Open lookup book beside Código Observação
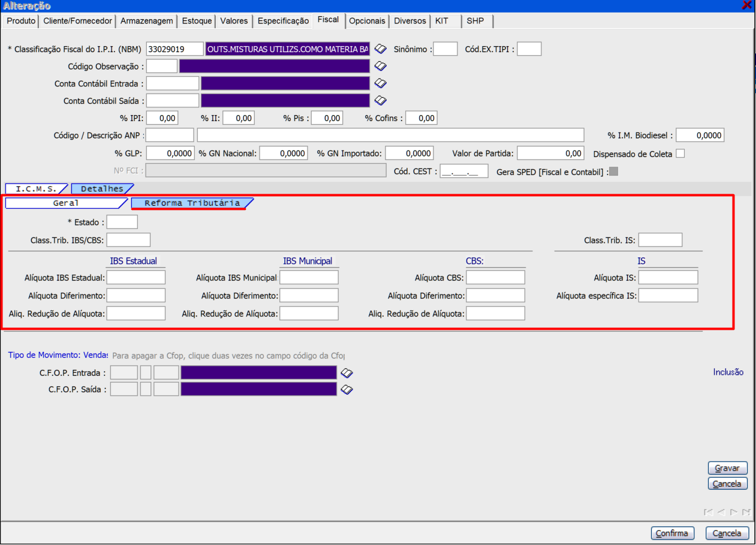This screenshot has width=756, height=545. [381, 67]
